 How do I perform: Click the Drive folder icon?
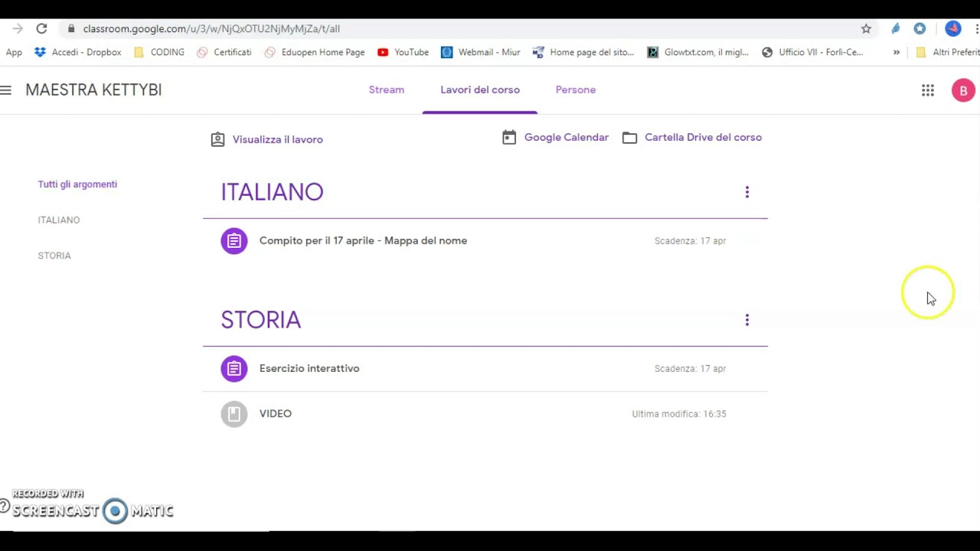click(x=629, y=138)
